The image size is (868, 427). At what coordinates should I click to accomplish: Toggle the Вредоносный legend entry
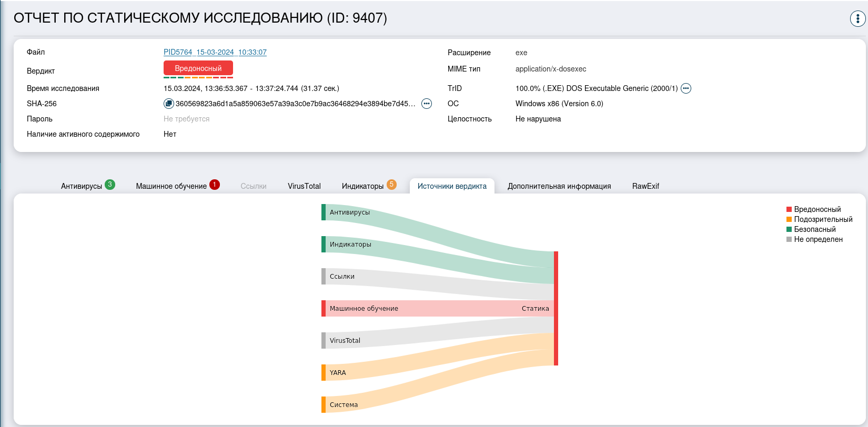click(x=817, y=209)
